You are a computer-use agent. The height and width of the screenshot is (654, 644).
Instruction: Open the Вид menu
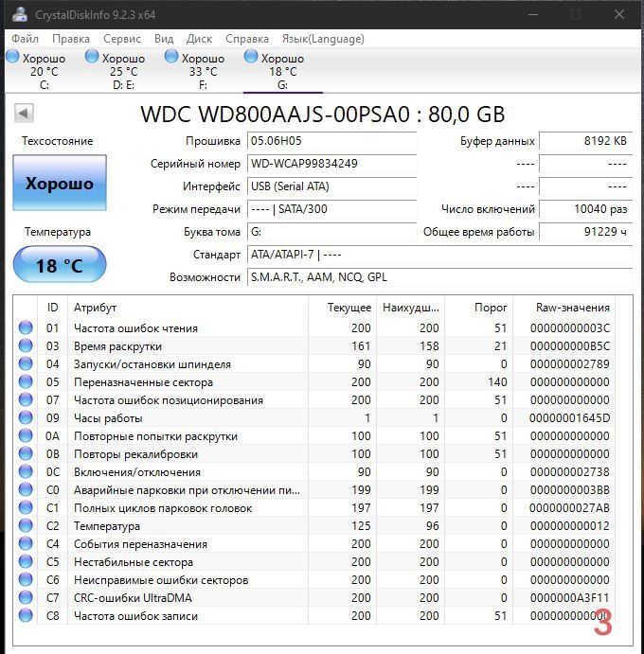point(164,39)
